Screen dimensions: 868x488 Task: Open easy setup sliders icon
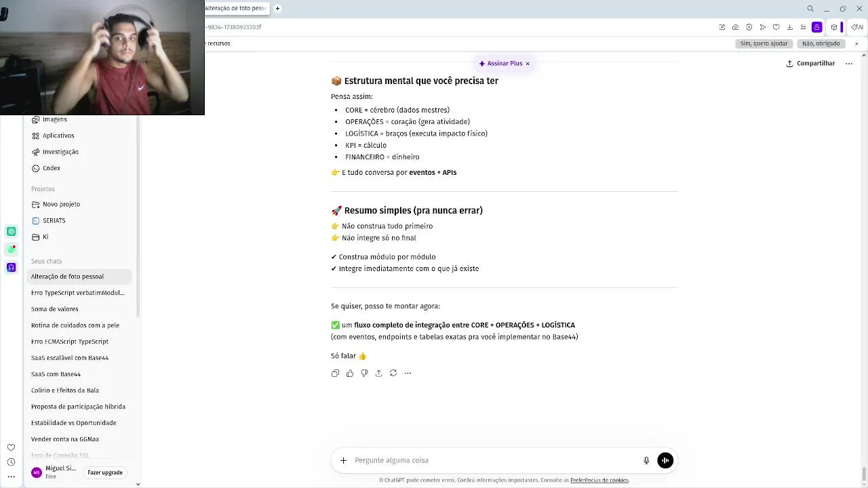point(804,27)
